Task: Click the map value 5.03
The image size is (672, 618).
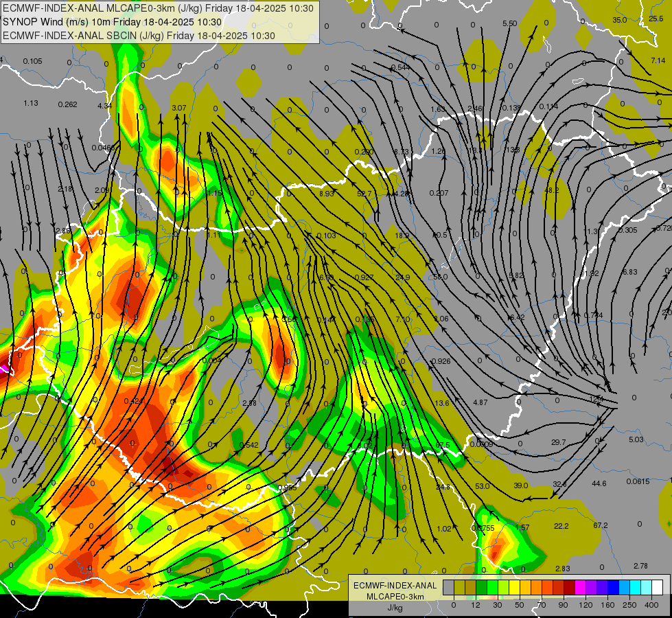Action: coord(636,439)
